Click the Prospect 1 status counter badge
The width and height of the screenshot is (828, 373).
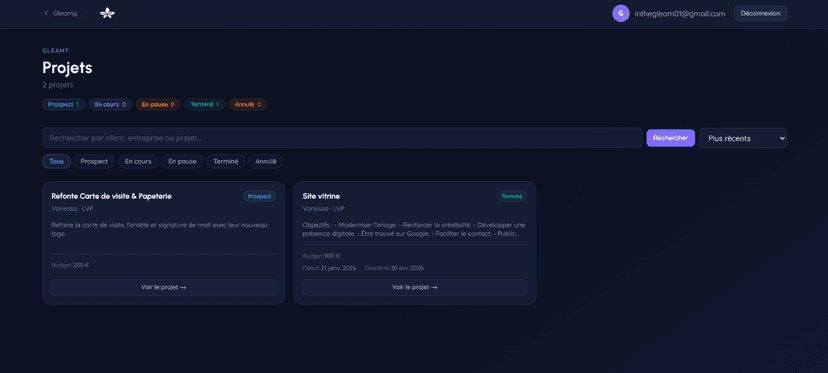click(x=63, y=105)
